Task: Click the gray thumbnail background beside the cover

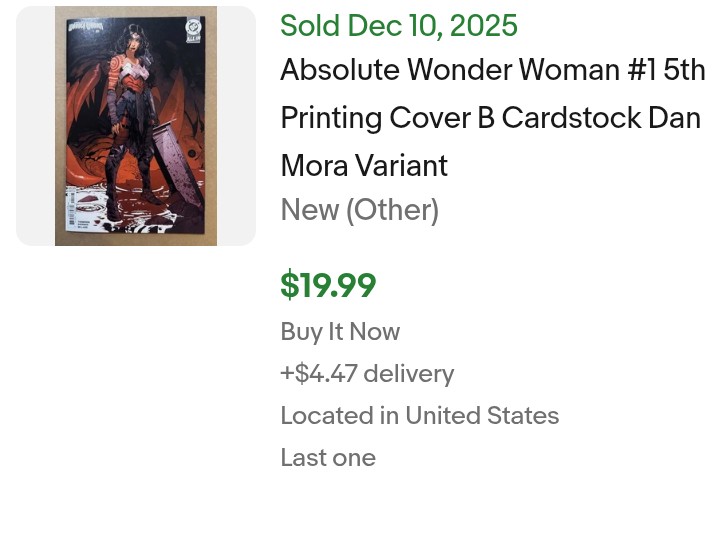Action: coord(35,126)
